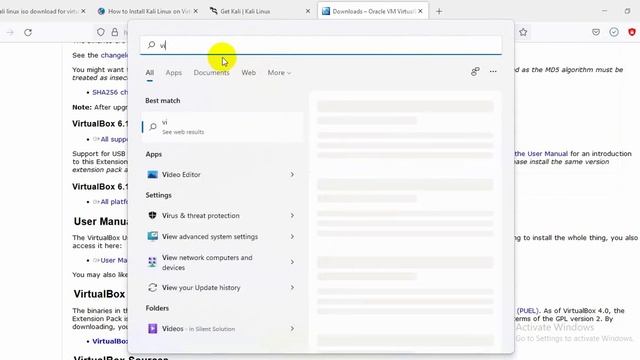Open the PUEL license link

pos(528,311)
